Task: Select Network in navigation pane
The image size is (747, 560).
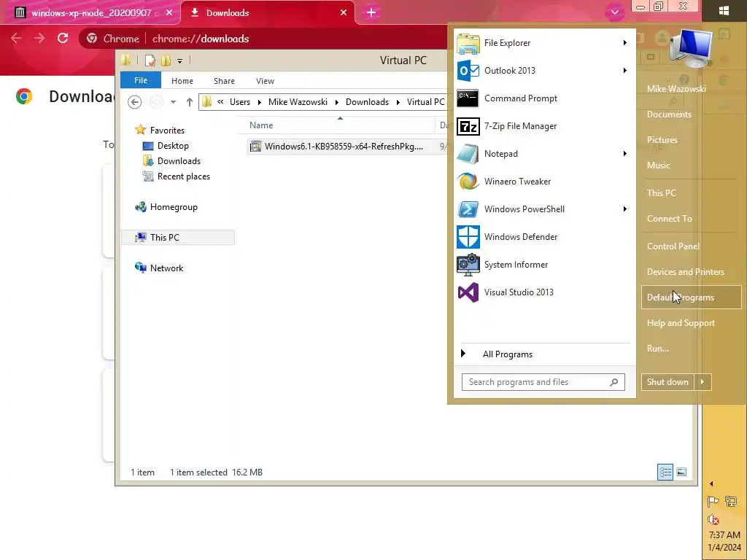Action: coord(166,268)
